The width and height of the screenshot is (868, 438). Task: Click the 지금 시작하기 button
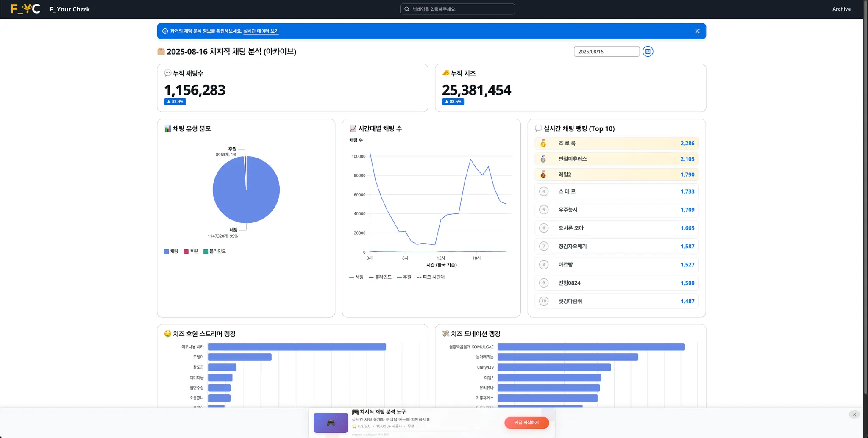(x=526, y=423)
